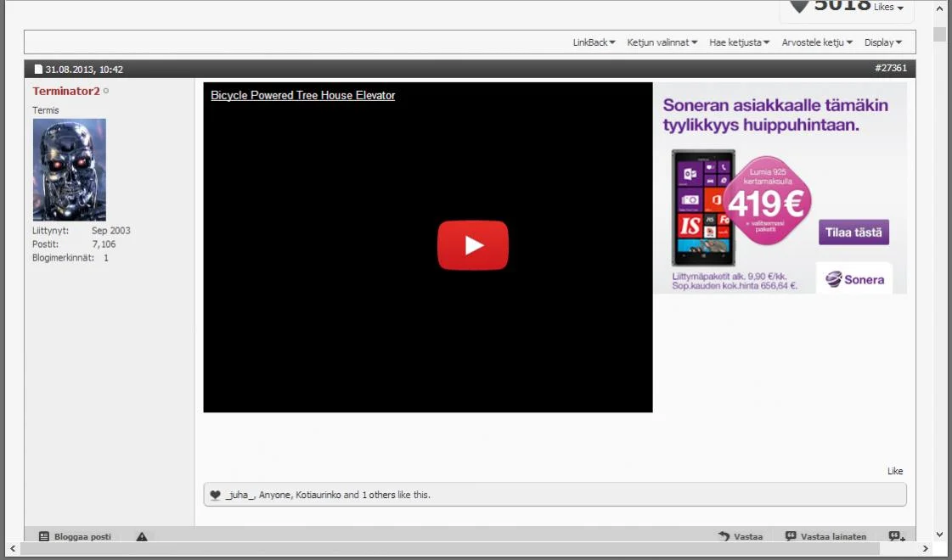Click the Terminator2 avatar image
Viewport: 952px width, 560px height.
pos(70,170)
